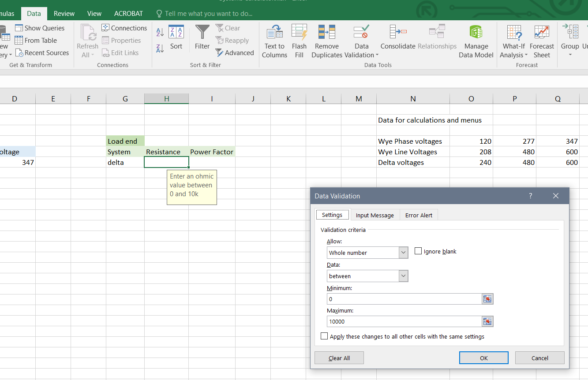
Task: Click OK in Data Validation dialog
Action: (484, 358)
